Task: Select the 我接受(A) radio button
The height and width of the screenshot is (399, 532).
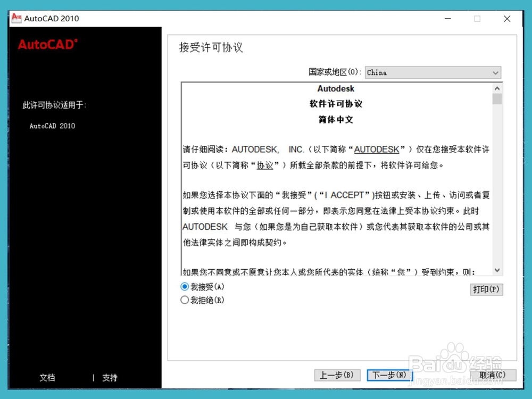Action: (x=184, y=286)
